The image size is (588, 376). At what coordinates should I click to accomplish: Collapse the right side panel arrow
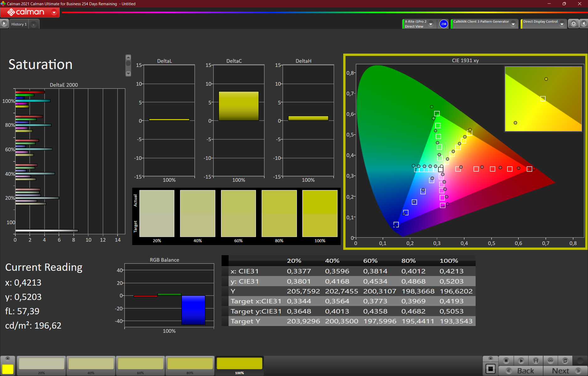584,24
